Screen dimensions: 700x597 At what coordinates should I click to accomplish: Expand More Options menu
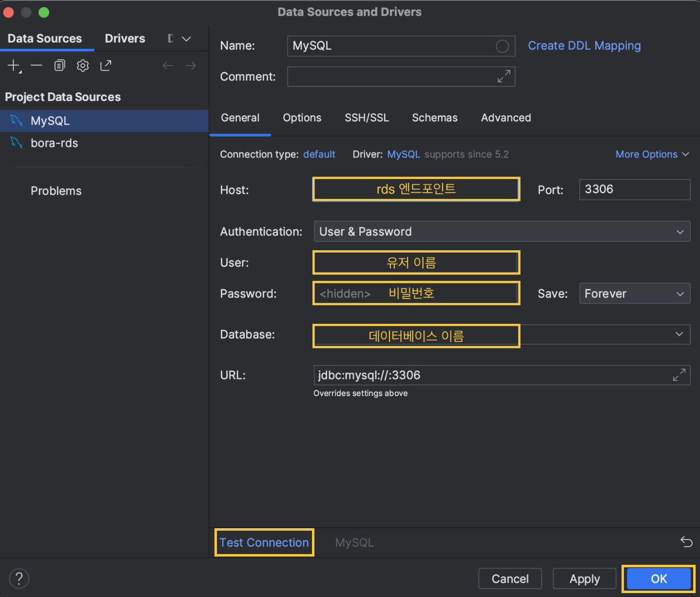[652, 154]
